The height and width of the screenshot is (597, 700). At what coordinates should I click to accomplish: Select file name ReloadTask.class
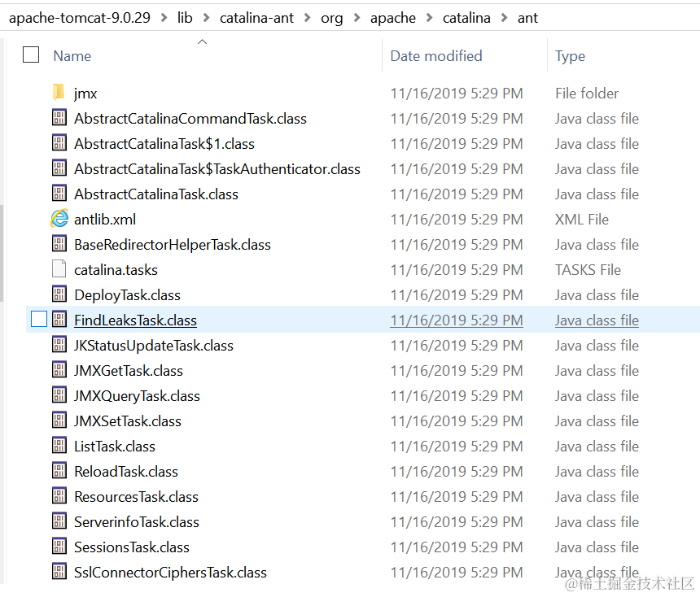point(126,472)
